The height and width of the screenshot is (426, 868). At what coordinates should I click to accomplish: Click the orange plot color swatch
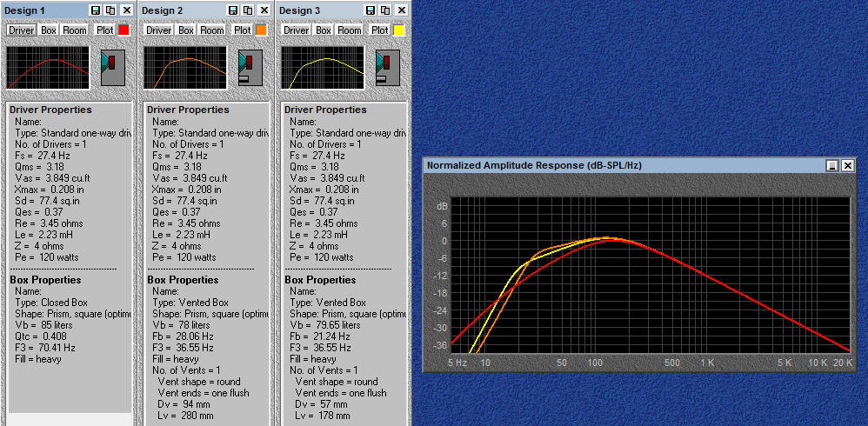tap(261, 30)
